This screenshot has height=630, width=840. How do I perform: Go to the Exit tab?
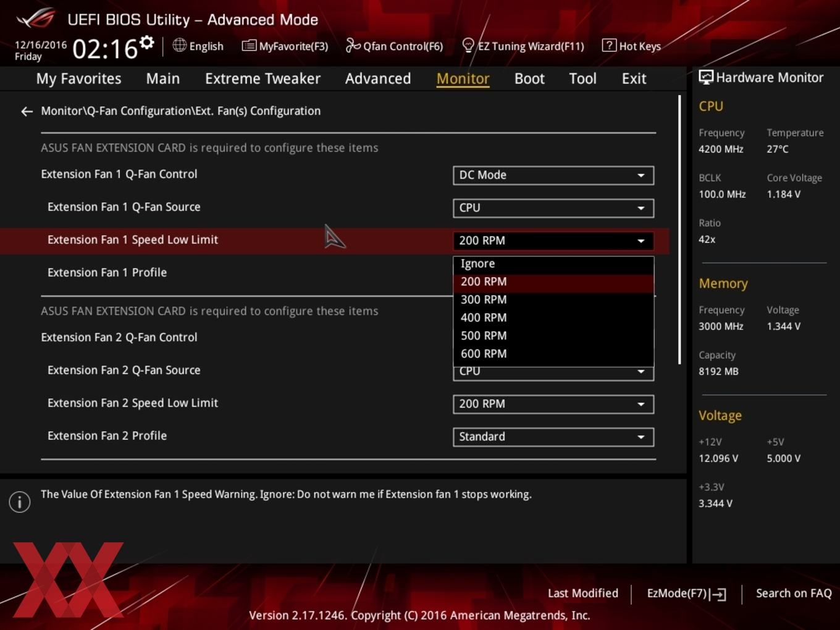click(634, 78)
